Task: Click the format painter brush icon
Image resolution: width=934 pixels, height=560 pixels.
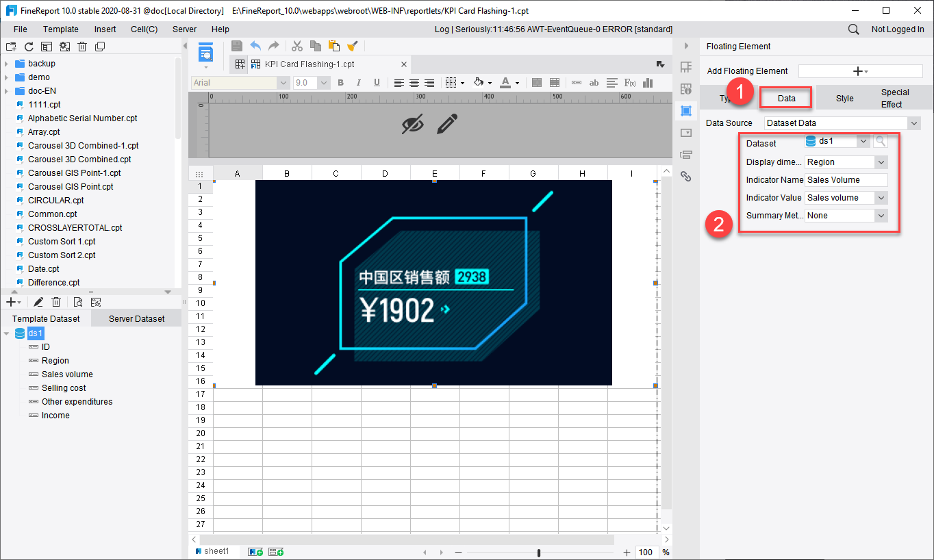Action: 353,46
